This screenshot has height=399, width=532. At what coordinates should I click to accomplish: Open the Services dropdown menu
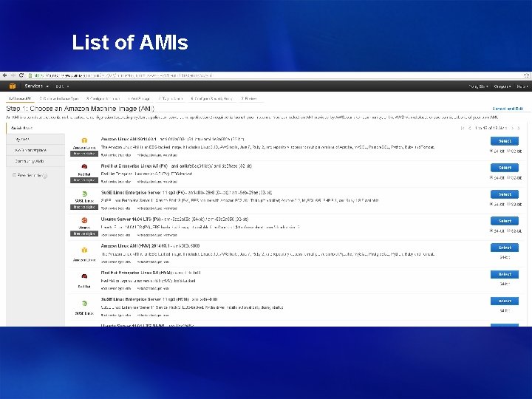click(37, 86)
